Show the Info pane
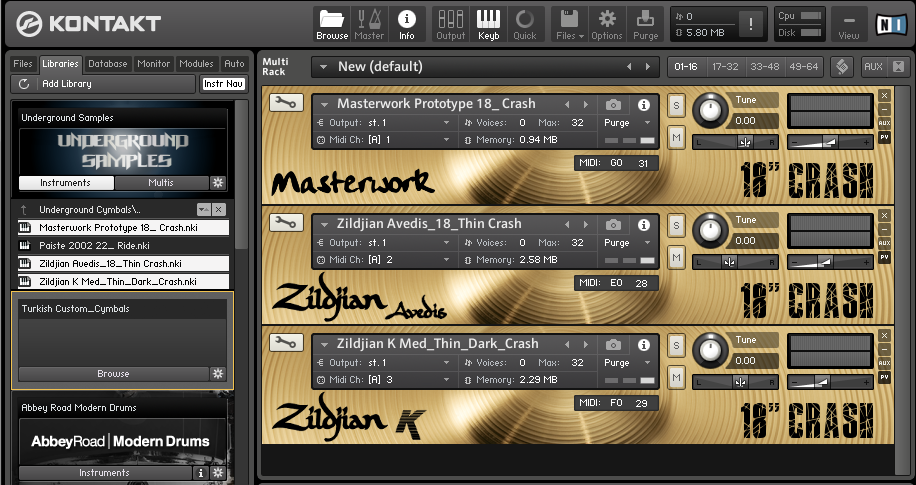Viewport: 916px width, 485px height. (x=407, y=25)
